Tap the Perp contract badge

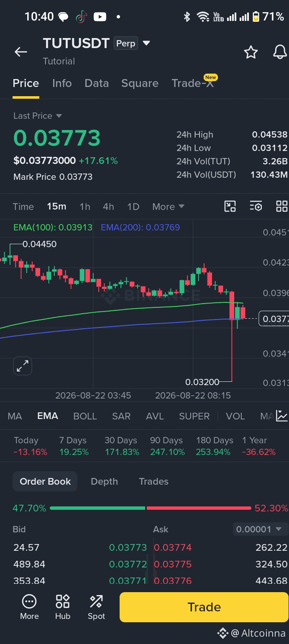(x=126, y=43)
